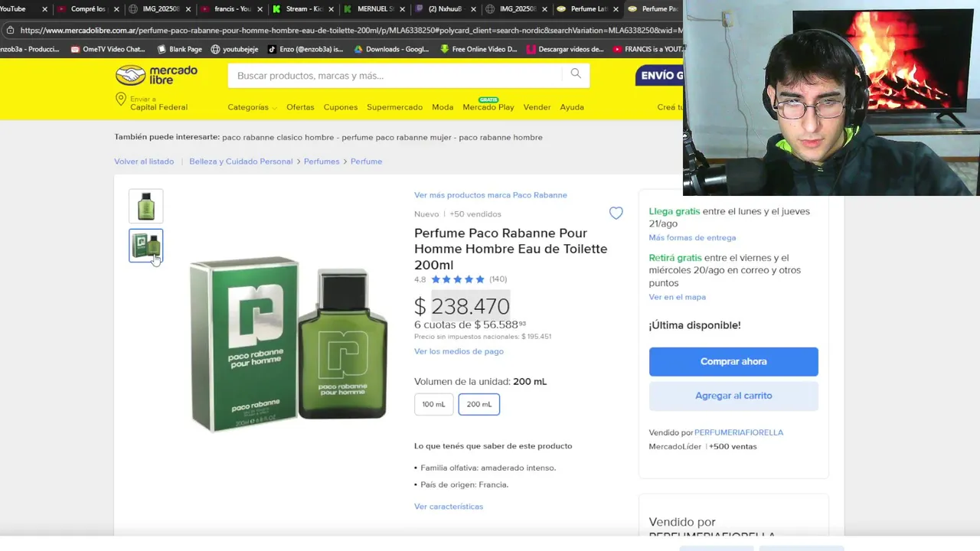Click the Capital Federal delivery address
Screen dimensions: 980x551
[158, 107]
